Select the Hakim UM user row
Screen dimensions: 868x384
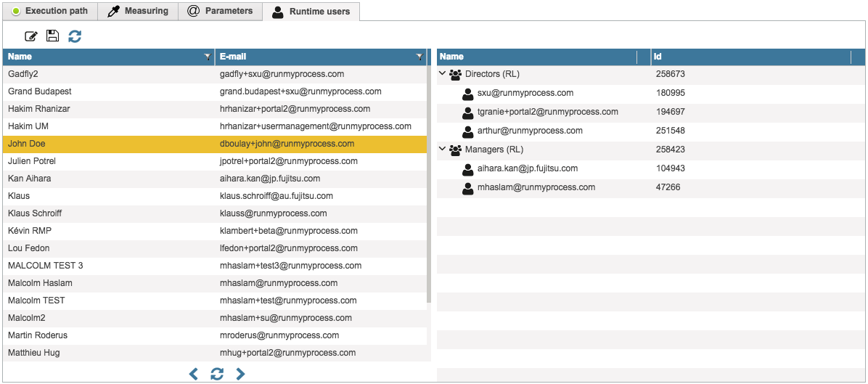point(215,126)
